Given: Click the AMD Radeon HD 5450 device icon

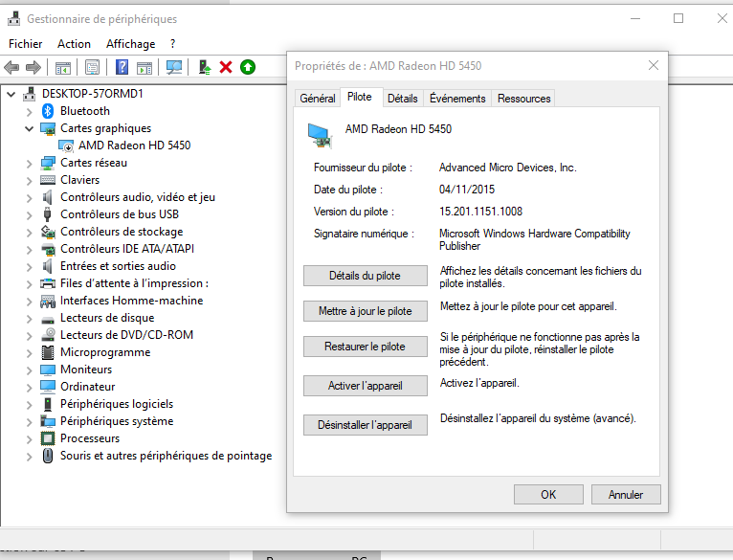Looking at the screenshot, I should coord(66,146).
